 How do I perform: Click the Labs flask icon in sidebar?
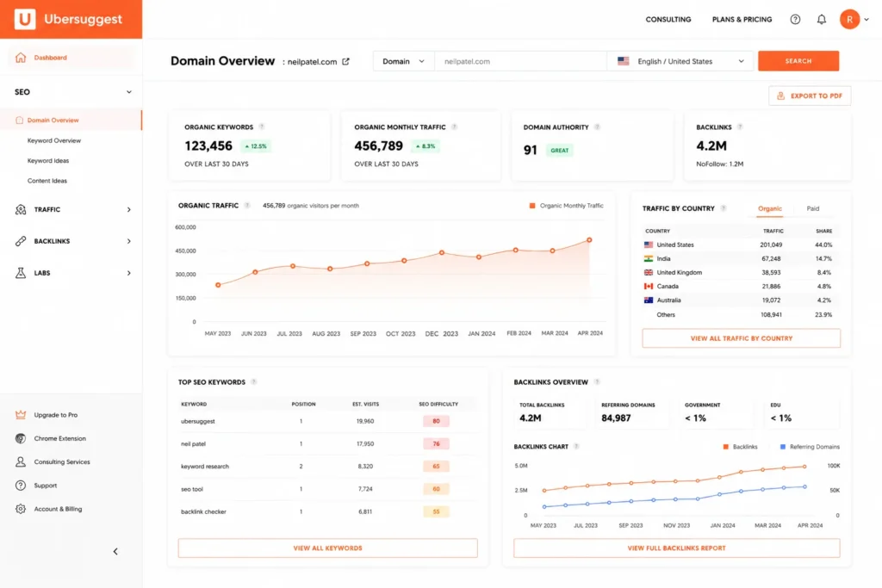(x=21, y=273)
